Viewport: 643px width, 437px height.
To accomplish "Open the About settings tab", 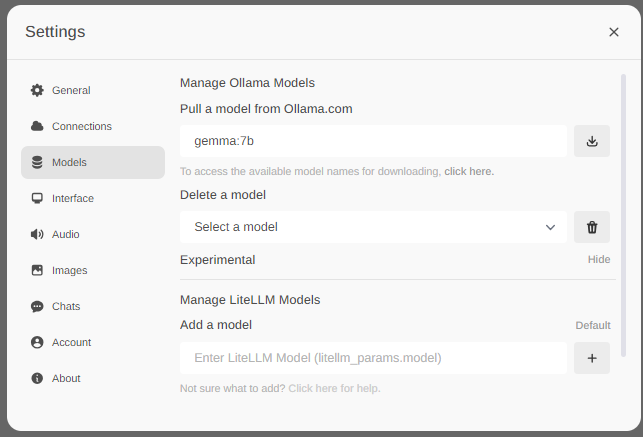I will [x=66, y=378].
